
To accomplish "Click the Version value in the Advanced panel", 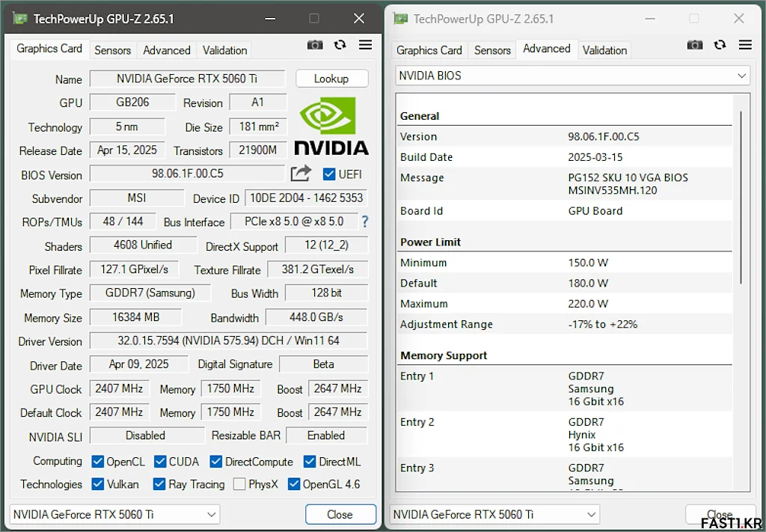I will click(x=604, y=137).
